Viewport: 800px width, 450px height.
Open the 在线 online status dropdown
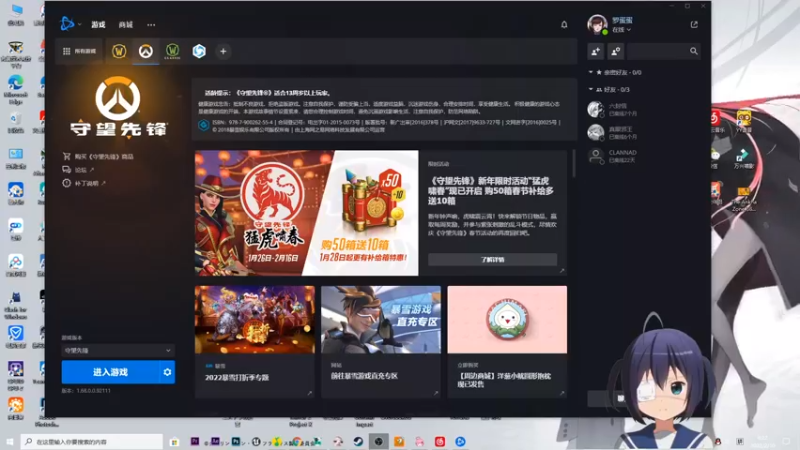click(x=621, y=30)
